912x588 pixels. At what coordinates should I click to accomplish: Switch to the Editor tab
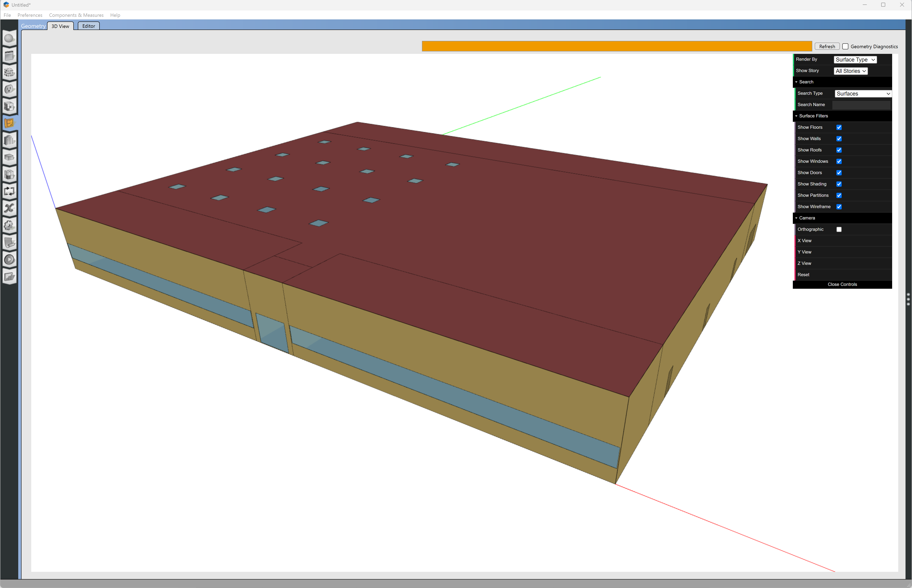click(89, 26)
